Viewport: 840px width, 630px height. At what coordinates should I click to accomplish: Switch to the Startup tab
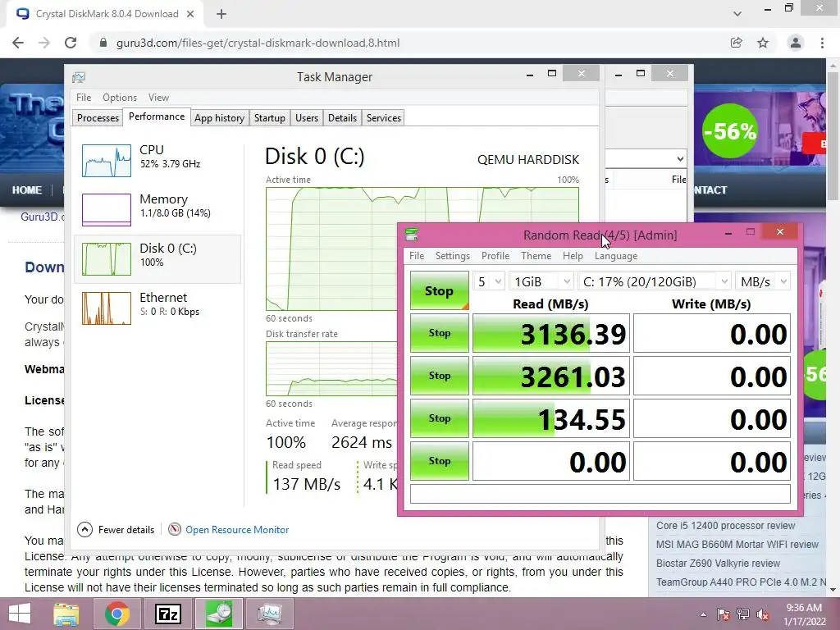[x=269, y=118]
